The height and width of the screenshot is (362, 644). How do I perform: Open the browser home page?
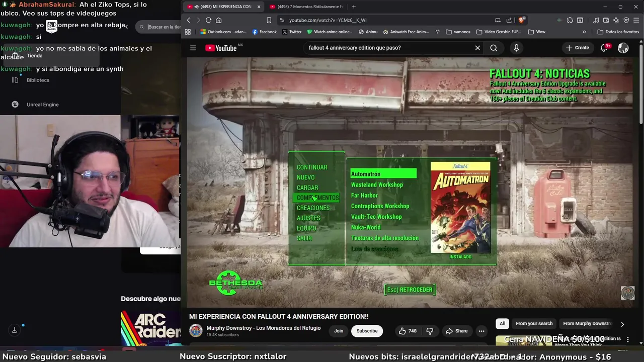tap(218, 20)
